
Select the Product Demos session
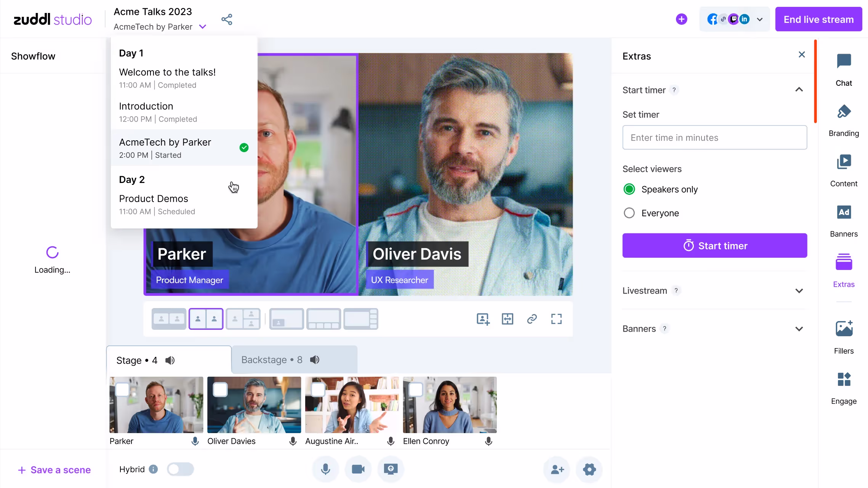[x=184, y=205]
